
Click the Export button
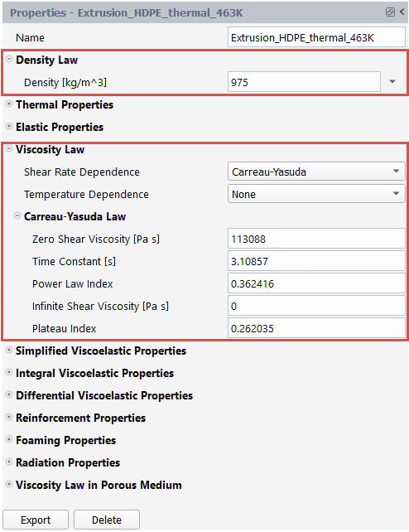point(36,520)
